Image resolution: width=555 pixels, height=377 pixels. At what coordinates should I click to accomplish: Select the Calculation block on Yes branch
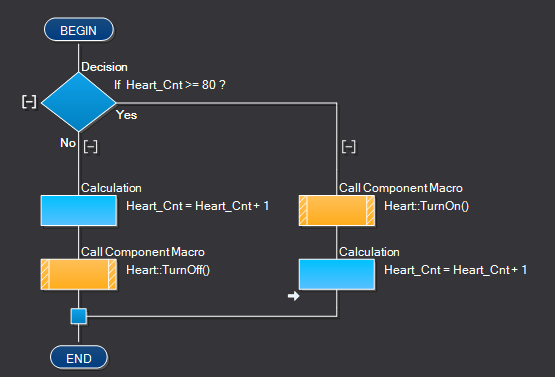337,274
